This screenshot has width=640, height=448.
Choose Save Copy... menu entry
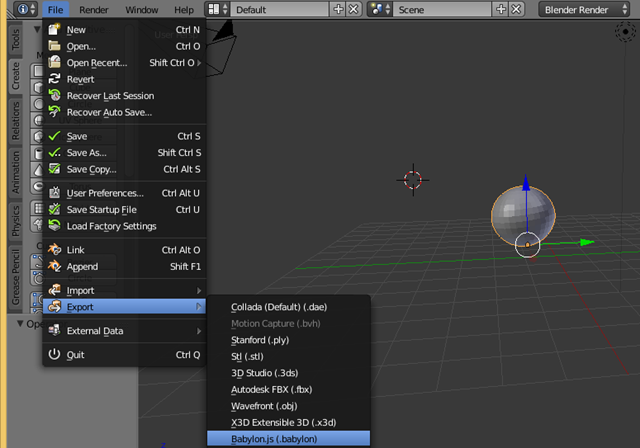[x=124, y=169]
